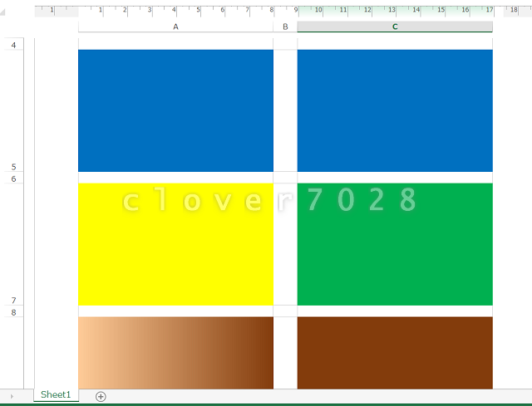Select row 8 header

[x=13, y=311]
